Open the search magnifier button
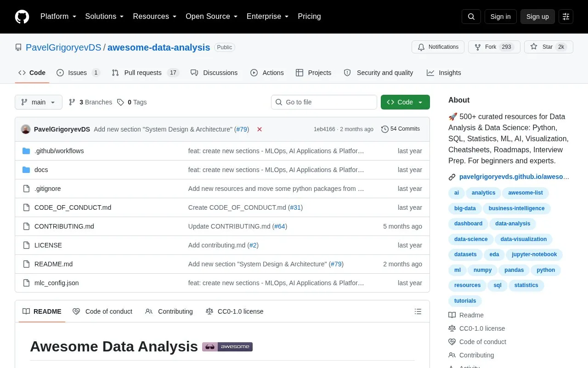This screenshot has width=588, height=368. pyautogui.click(x=471, y=17)
